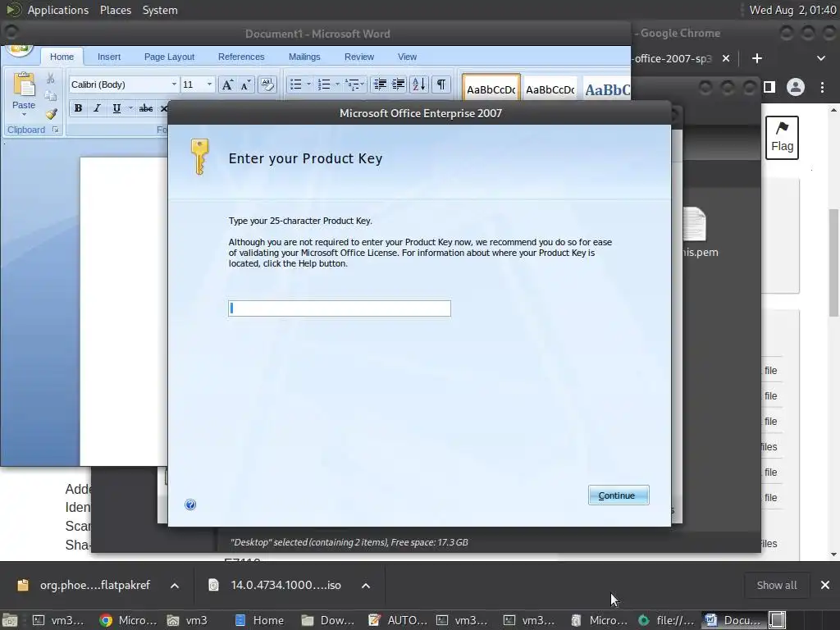Switch to the References ribbon tab
Image resolution: width=840 pixels, height=630 pixels.
pyautogui.click(x=241, y=57)
